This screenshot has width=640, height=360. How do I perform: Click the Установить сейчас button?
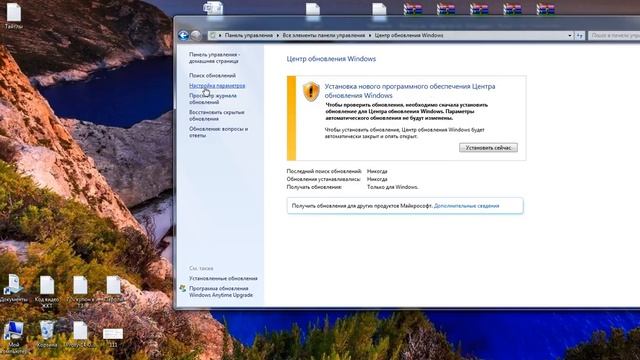488,148
